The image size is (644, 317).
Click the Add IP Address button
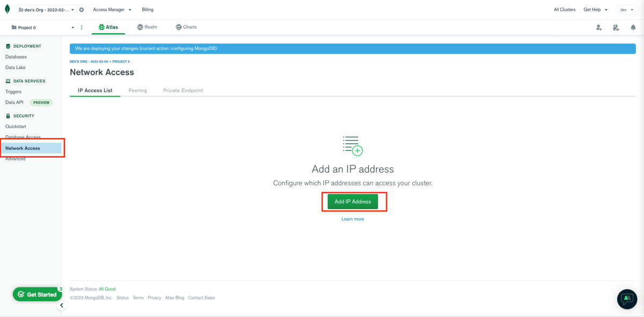pos(353,202)
